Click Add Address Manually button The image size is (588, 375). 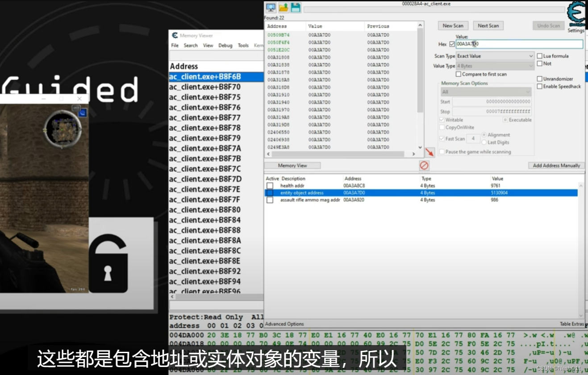(556, 166)
